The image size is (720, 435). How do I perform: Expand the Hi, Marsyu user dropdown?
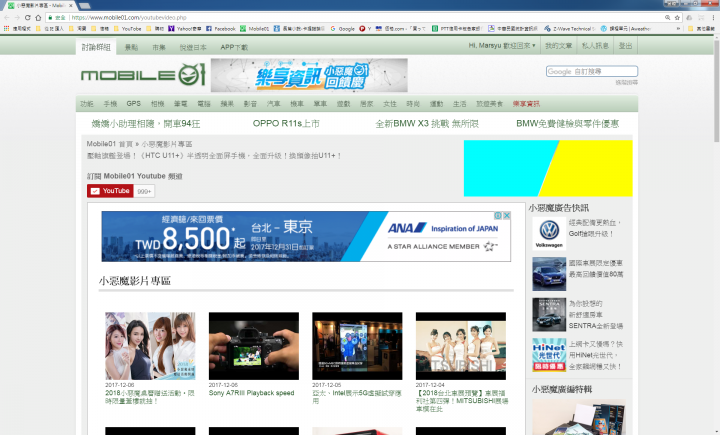tap(501, 45)
